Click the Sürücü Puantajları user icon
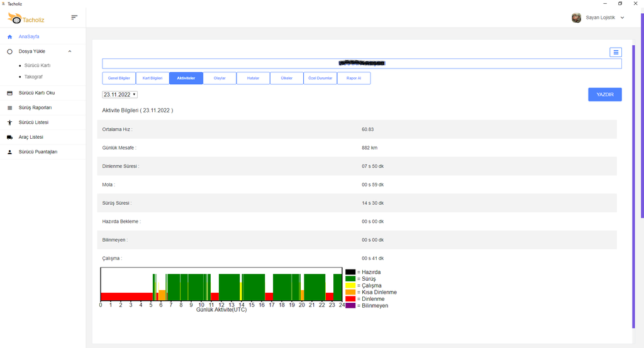This screenshot has width=644, height=348. (10, 152)
